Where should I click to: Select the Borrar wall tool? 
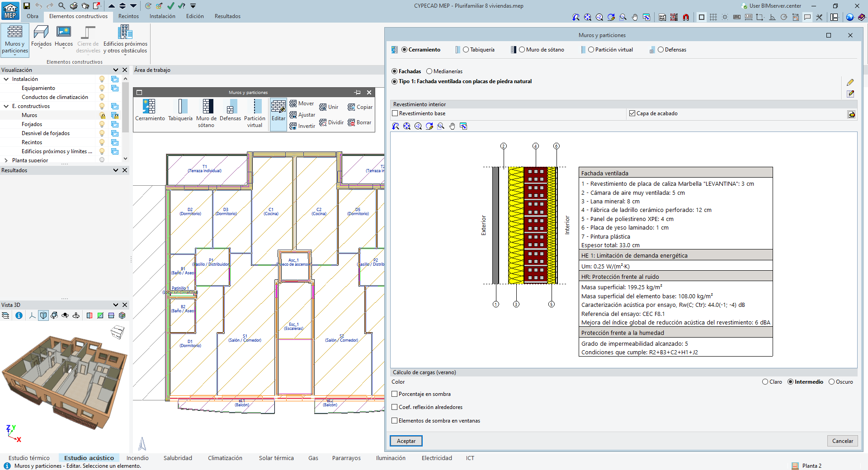click(359, 122)
